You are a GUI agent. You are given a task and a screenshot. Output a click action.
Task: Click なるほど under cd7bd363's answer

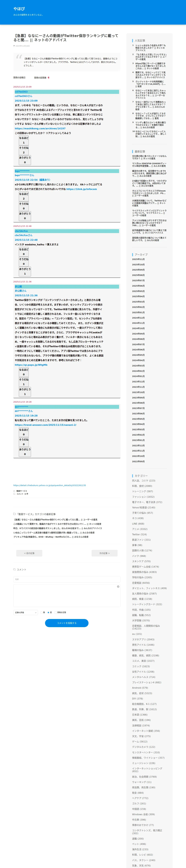[24, 140]
